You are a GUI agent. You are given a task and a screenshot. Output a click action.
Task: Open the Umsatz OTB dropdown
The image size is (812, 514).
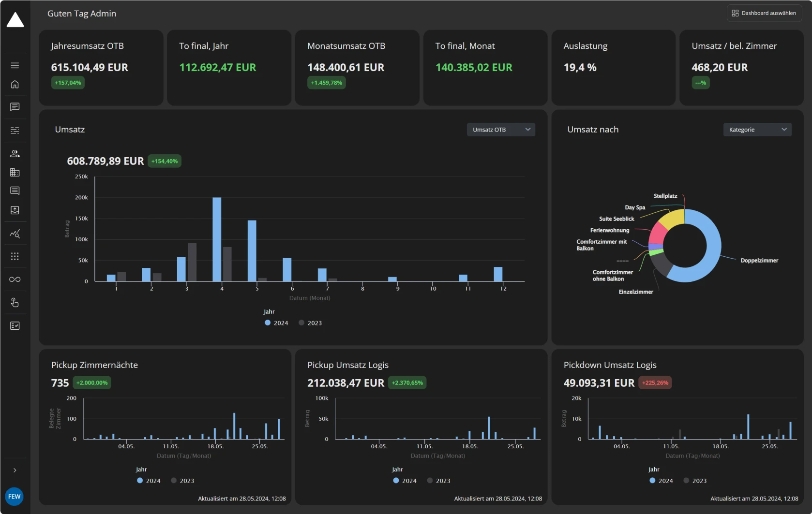point(500,129)
